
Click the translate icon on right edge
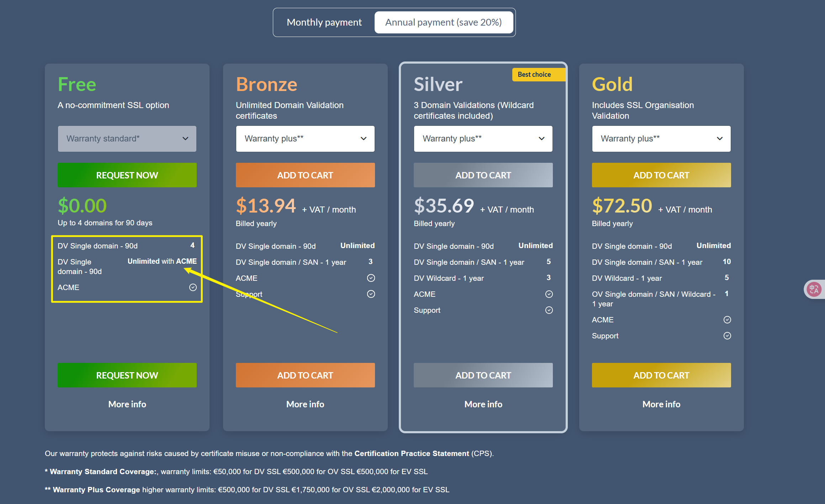(814, 289)
